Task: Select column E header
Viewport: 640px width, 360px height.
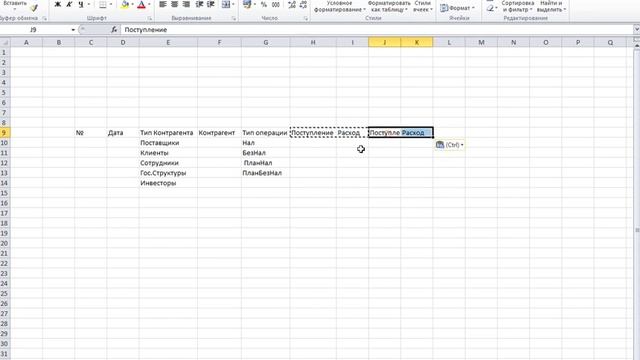Action: pyautogui.click(x=168, y=42)
